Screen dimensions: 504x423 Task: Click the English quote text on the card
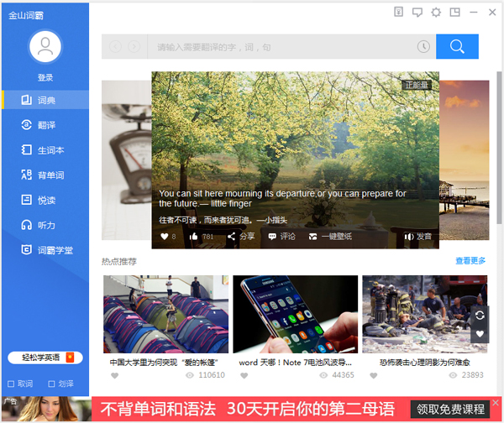(x=282, y=199)
